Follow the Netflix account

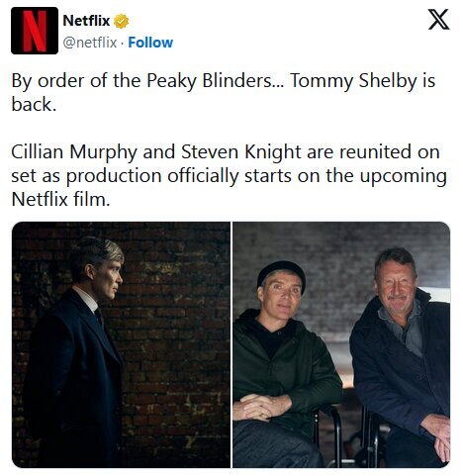[x=150, y=43]
